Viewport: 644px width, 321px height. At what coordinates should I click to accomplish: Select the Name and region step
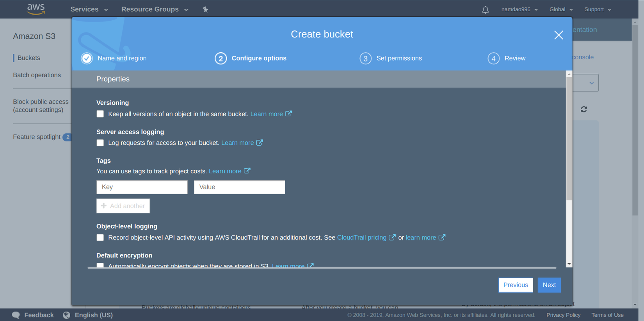click(x=114, y=58)
